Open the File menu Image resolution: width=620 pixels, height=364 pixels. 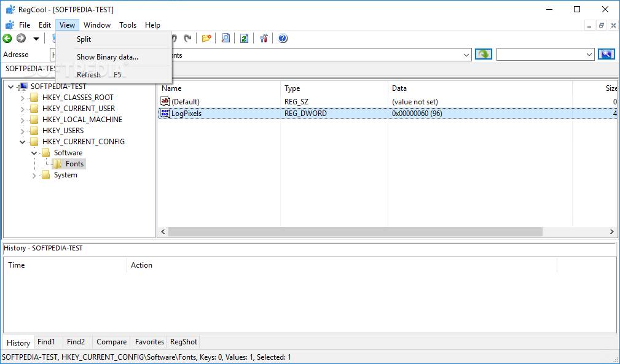pyautogui.click(x=25, y=25)
